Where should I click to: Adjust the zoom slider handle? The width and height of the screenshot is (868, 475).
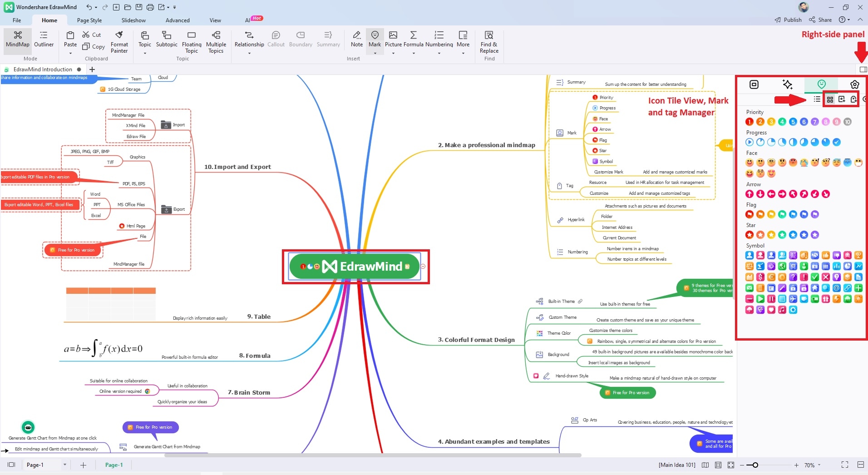[755, 465]
